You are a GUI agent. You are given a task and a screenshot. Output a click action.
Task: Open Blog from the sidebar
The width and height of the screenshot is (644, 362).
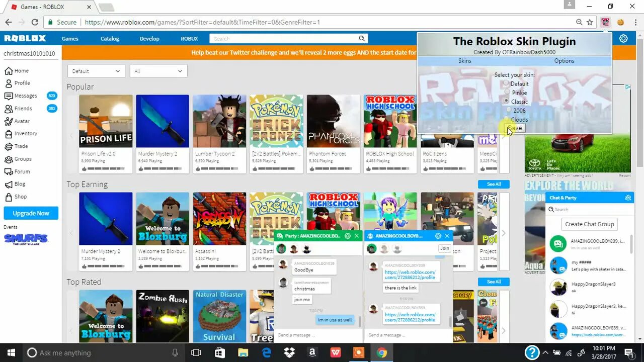point(15,184)
